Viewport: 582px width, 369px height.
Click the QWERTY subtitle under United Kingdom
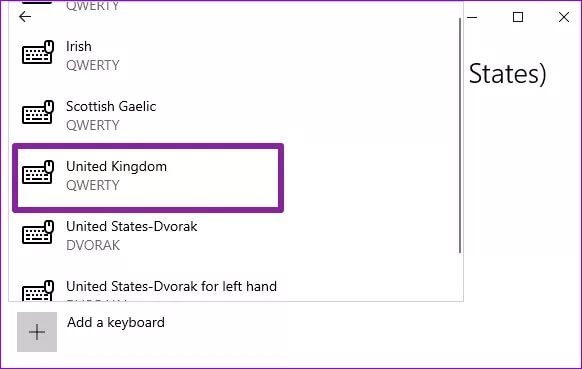point(93,185)
